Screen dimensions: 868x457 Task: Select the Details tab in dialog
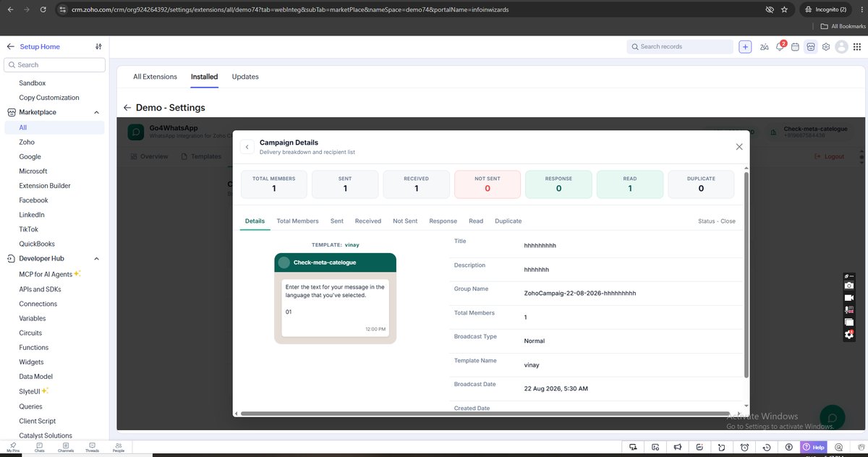(255, 221)
